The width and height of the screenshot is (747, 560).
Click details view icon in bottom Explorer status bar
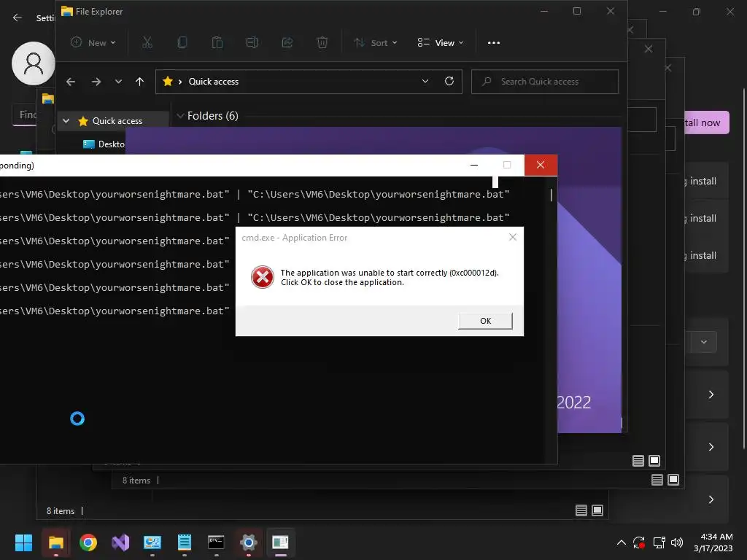pyautogui.click(x=581, y=510)
